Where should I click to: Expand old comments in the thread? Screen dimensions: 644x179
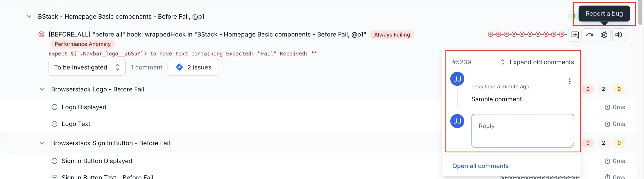[538, 62]
